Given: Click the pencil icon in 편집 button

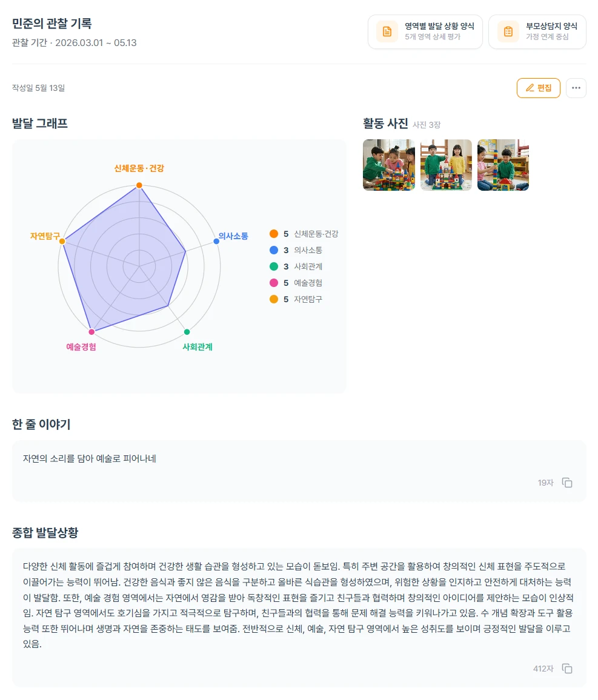Looking at the screenshot, I should 530,88.
